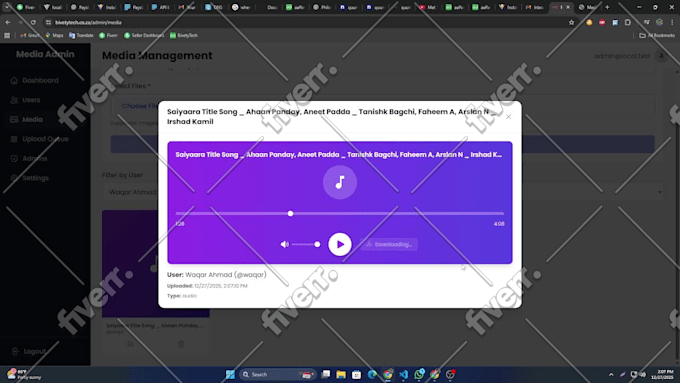Open the Filter by User dropdown
Screen dimensions: 680x383
383,192
